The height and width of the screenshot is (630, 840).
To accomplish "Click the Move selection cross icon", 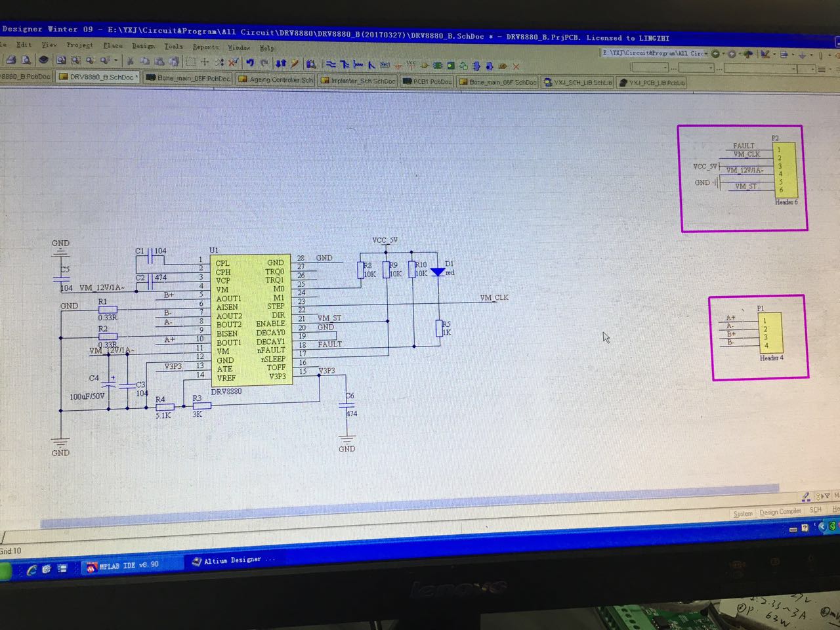I will 205,62.
